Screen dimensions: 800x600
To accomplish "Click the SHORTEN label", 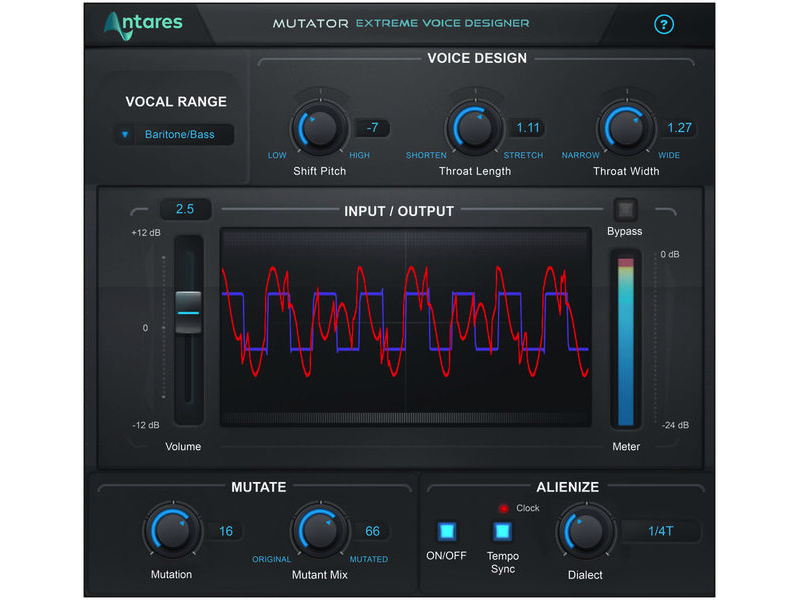I will (426, 155).
